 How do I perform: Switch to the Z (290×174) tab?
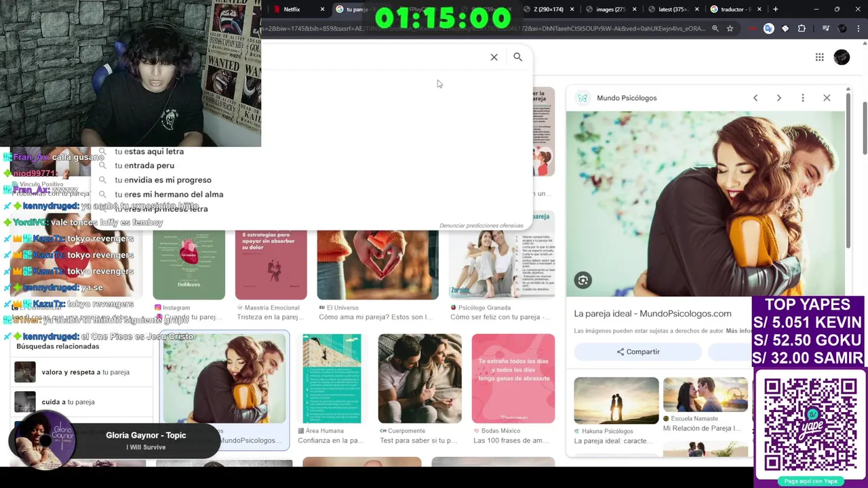pos(549,9)
